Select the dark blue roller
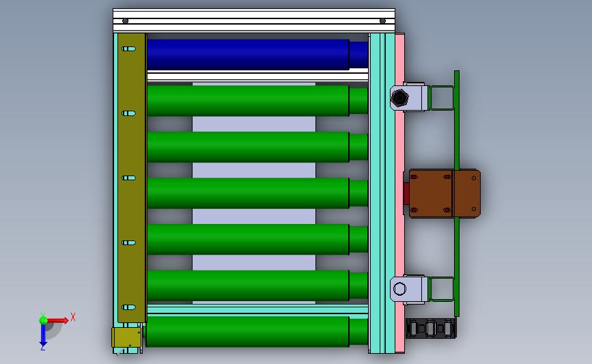This screenshot has height=364, width=592. pyautogui.click(x=257, y=55)
